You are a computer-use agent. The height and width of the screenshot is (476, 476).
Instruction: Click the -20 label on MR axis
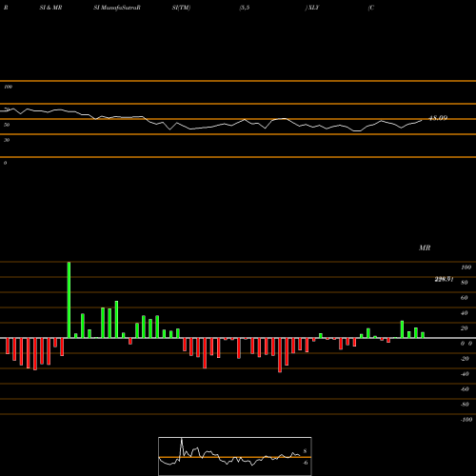click(x=465, y=359)
